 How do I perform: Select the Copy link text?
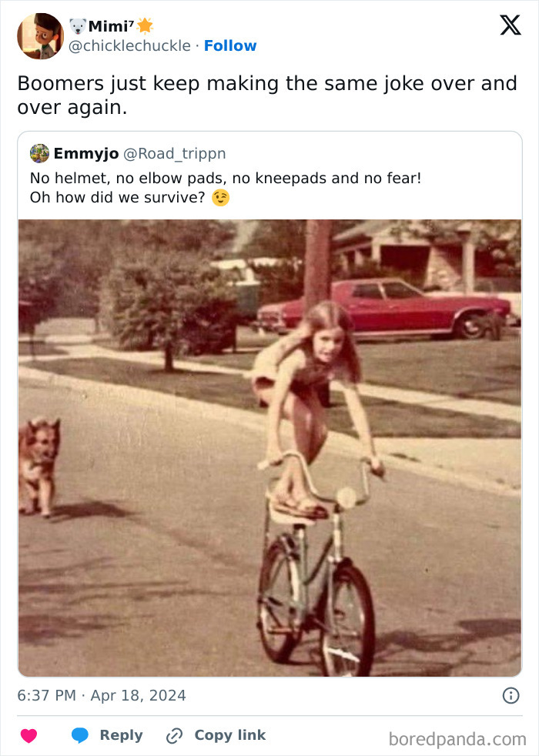tap(229, 735)
